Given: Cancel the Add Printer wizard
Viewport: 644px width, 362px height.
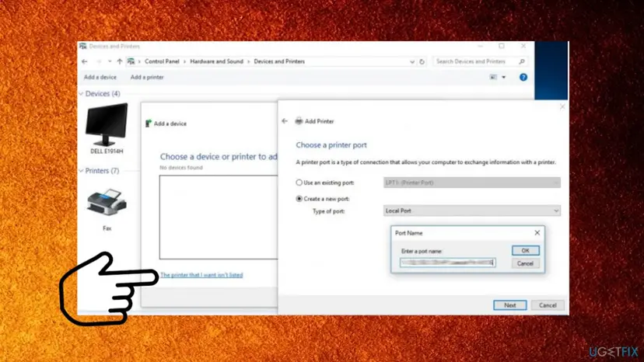Looking at the screenshot, I should (x=548, y=305).
